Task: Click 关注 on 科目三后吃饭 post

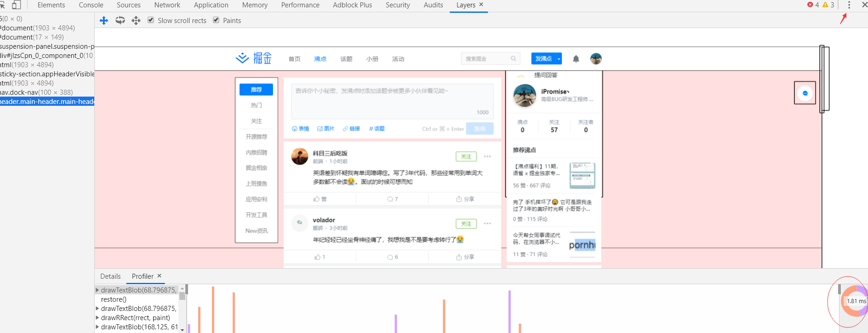Action: click(x=466, y=156)
